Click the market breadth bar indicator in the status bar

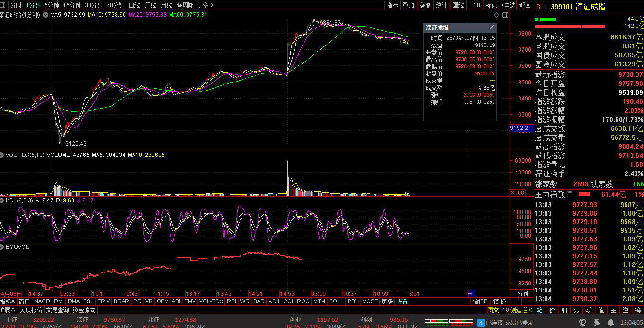[x=449, y=322]
